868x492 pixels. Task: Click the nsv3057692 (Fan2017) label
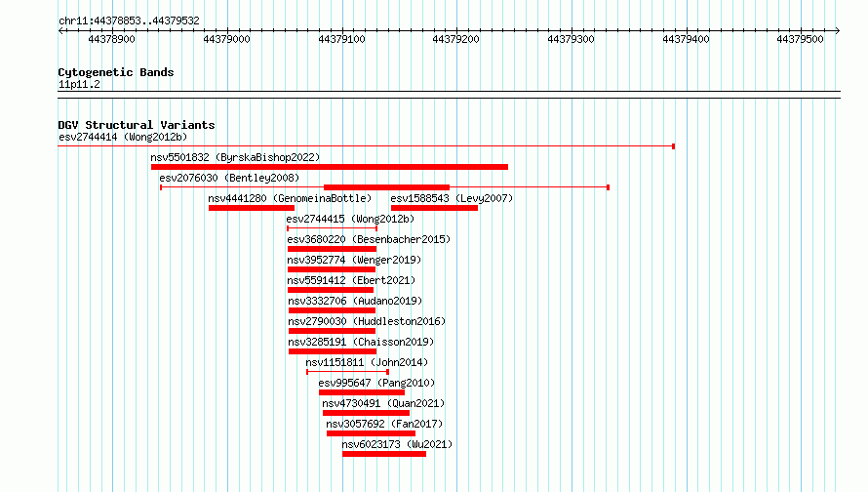coord(384,424)
